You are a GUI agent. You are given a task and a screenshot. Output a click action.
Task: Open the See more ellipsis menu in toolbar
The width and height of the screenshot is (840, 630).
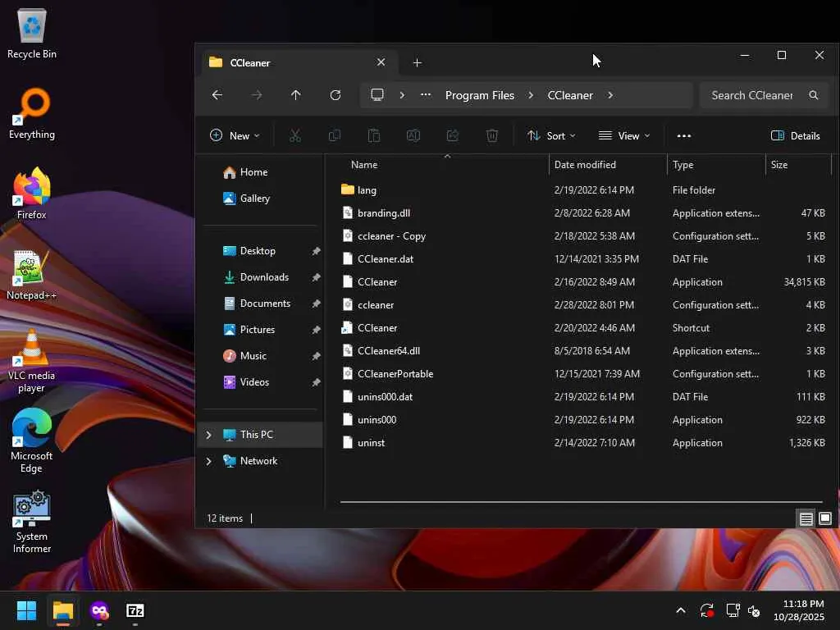683,136
